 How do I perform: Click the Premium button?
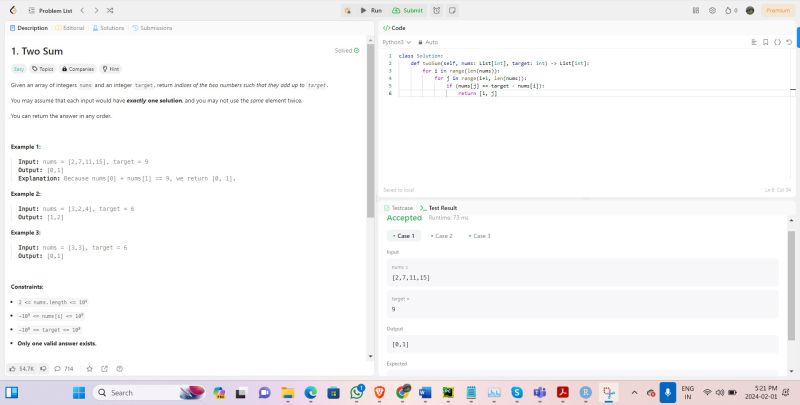[776, 9]
